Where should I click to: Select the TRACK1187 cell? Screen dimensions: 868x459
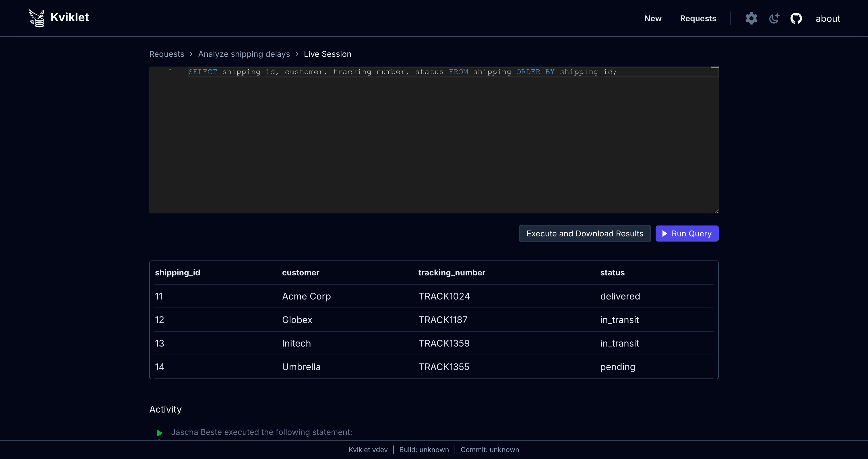(x=443, y=320)
